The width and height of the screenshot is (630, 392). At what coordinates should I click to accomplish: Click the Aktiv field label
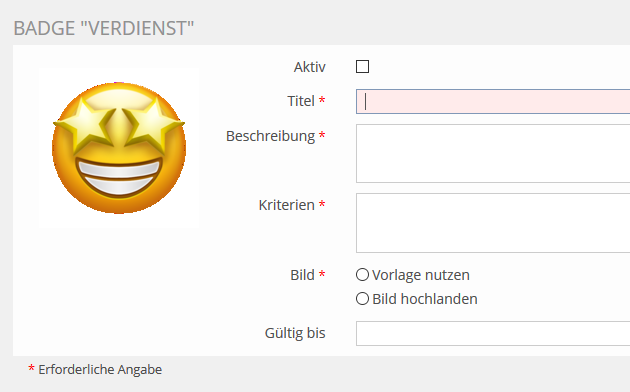[309, 67]
